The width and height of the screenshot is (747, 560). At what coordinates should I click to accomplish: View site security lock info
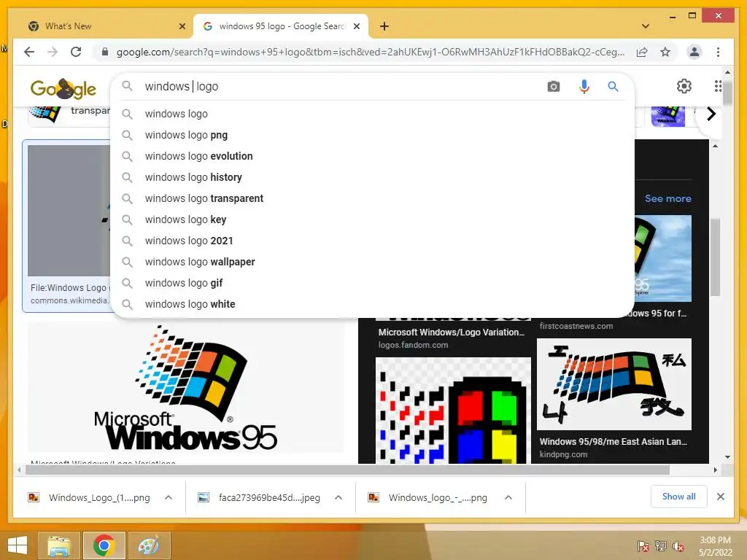[105, 52]
